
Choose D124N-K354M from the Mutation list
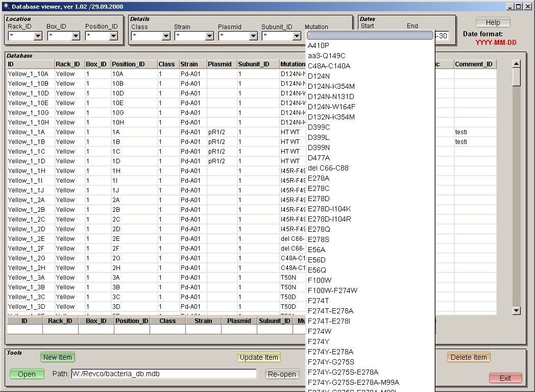370,86
